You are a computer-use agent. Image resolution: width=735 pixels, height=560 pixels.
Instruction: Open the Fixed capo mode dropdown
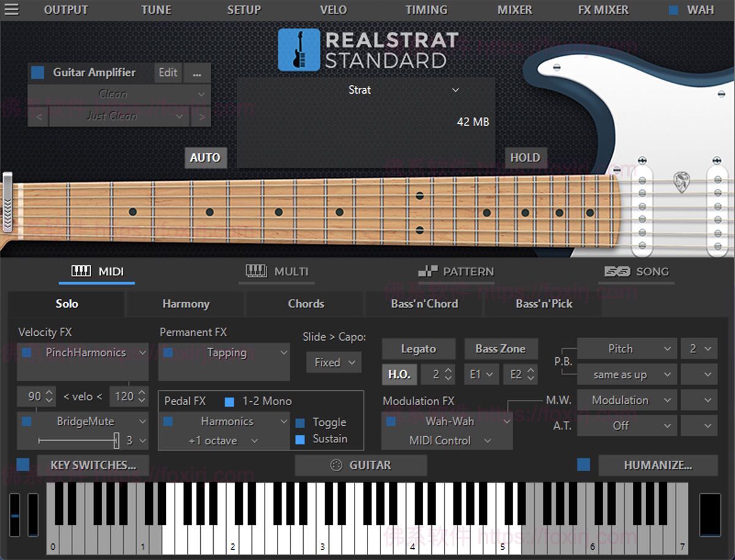(x=333, y=362)
